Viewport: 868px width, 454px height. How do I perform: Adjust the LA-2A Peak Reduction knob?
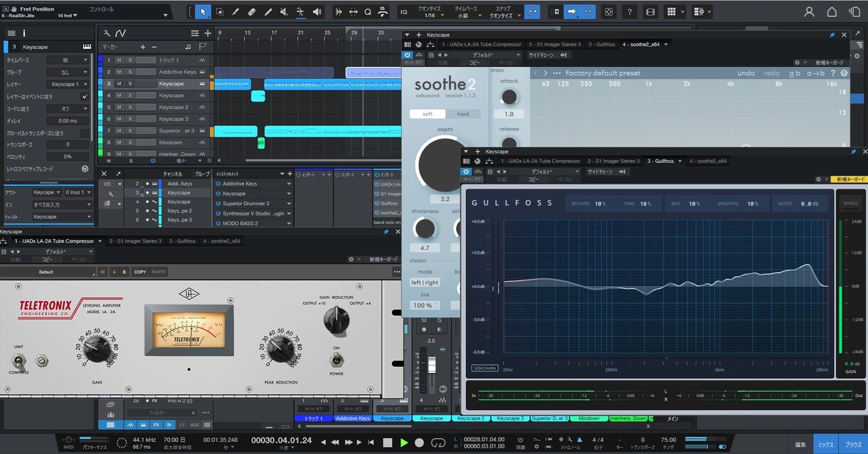tap(281, 348)
